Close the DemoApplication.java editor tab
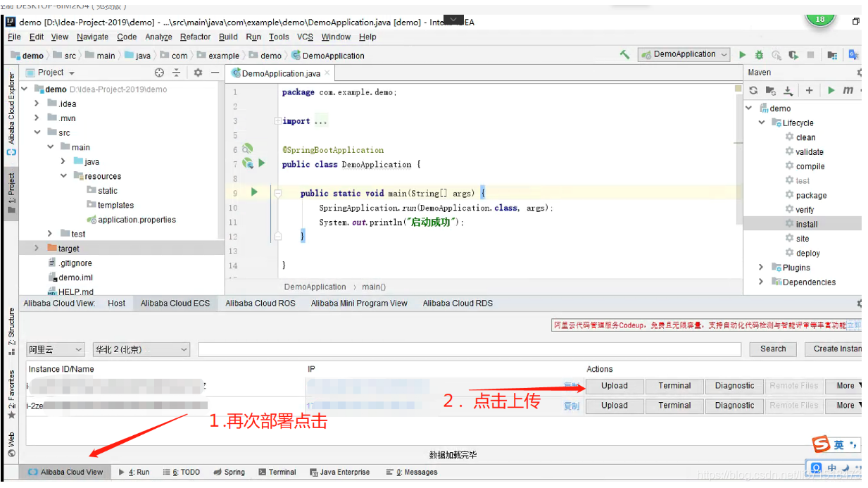This screenshot has width=868, height=488. pyautogui.click(x=328, y=73)
